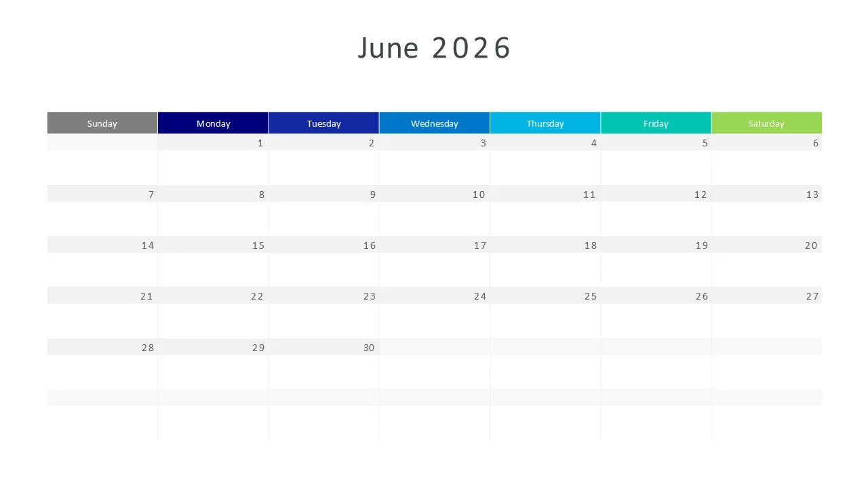Click the final date, June 30
The height and width of the screenshot is (488, 868).
368,347
